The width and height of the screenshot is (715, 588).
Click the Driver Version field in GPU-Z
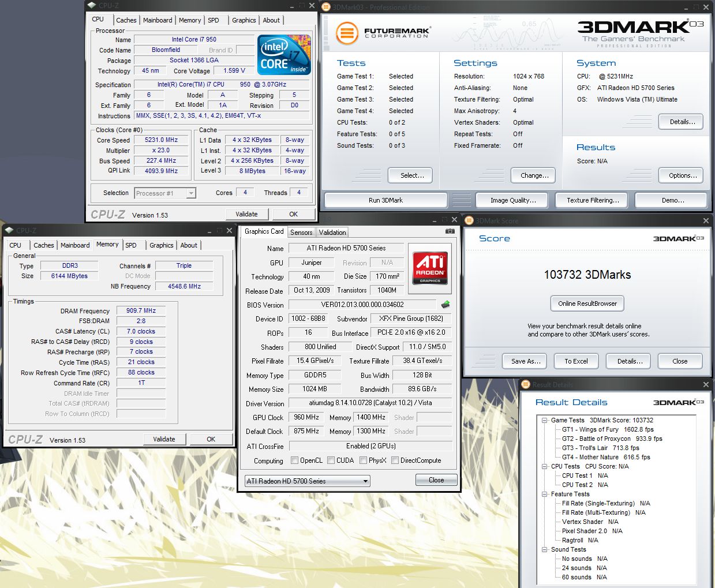[370, 403]
